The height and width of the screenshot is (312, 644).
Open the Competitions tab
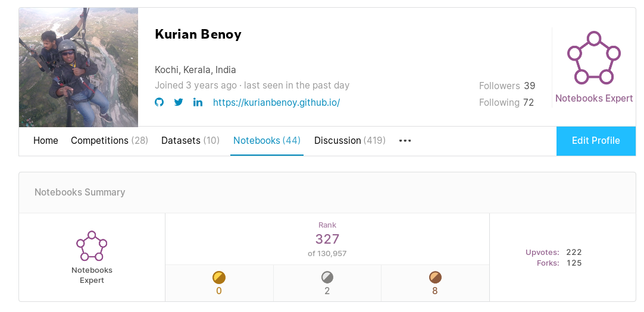(x=109, y=141)
